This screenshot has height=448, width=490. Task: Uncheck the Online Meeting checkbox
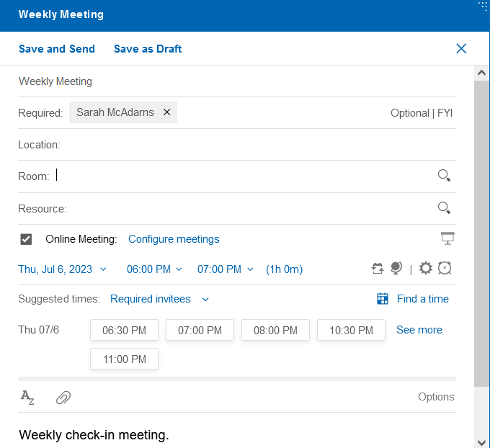coord(26,239)
